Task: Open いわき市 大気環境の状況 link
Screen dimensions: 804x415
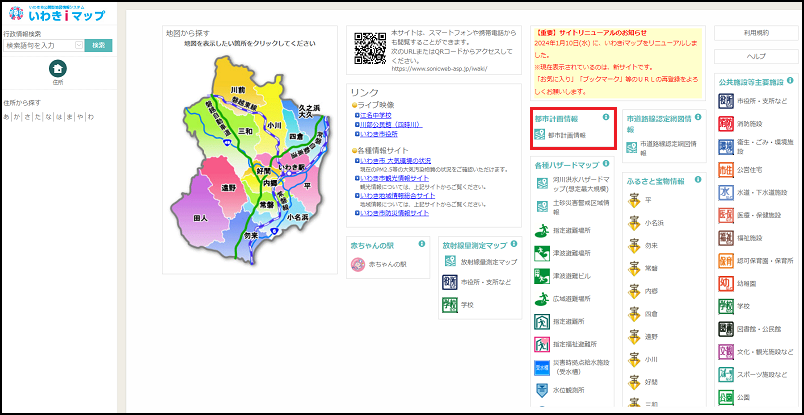Action: tap(395, 161)
